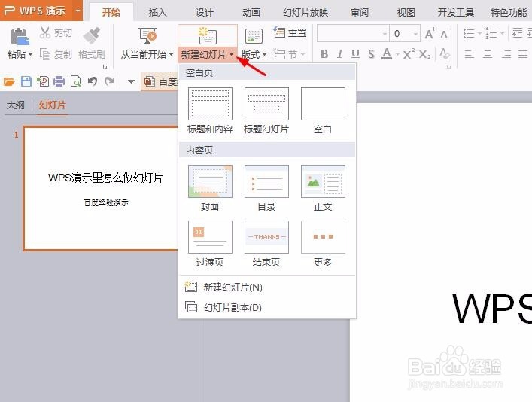532x402 pixels.
Task: Select the 封面 cover template
Action: point(210,181)
